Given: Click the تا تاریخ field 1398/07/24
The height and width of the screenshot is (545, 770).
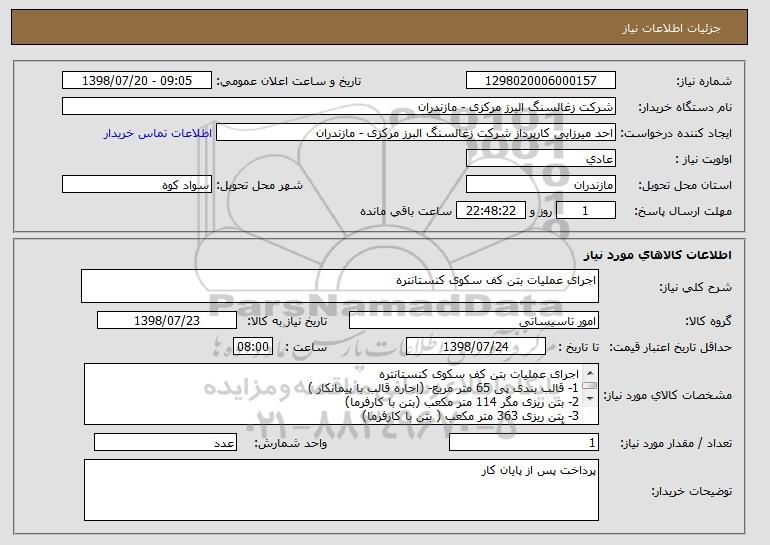Looking at the screenshot, I should tap(476, 347).
